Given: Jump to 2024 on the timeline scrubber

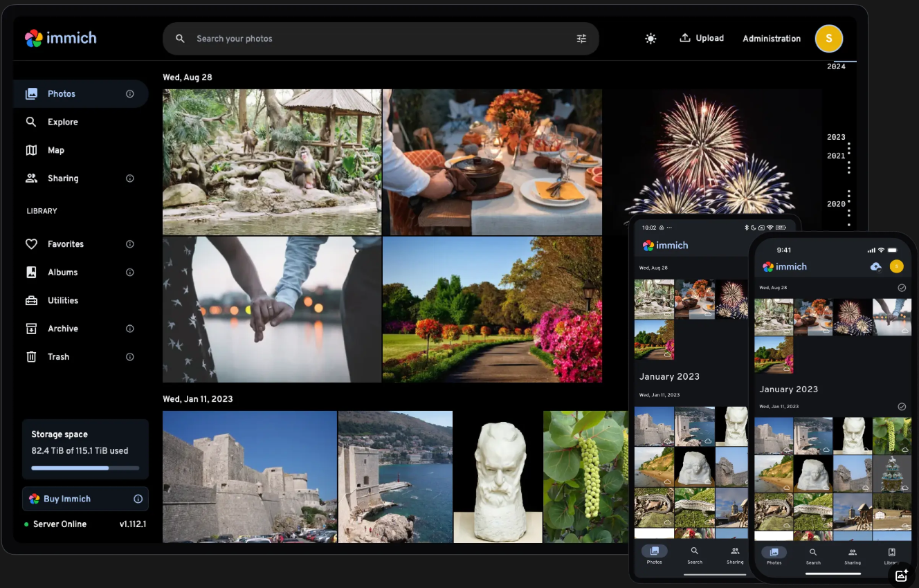Looking at the screenshot, I should coord(836,66).
